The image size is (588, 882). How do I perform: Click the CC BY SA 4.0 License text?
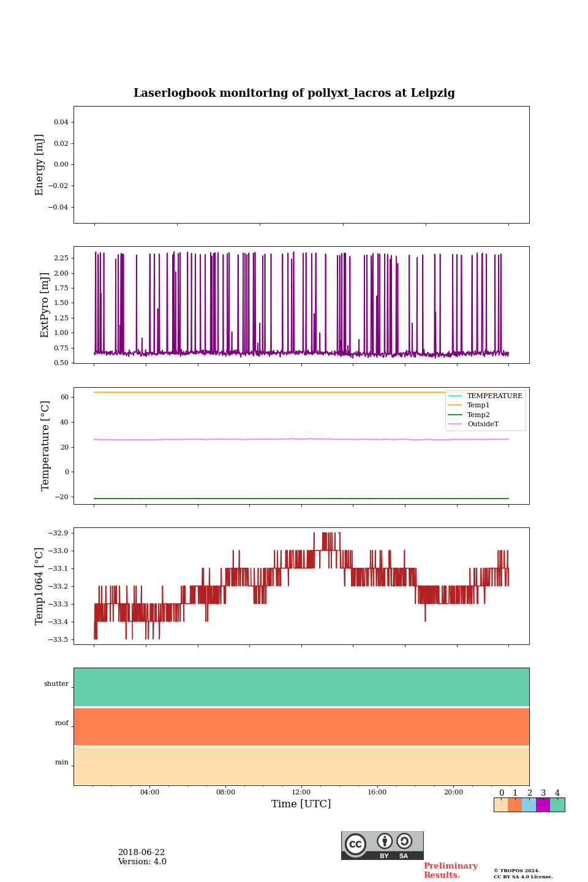pyautogui.click(x=523, y=876)
